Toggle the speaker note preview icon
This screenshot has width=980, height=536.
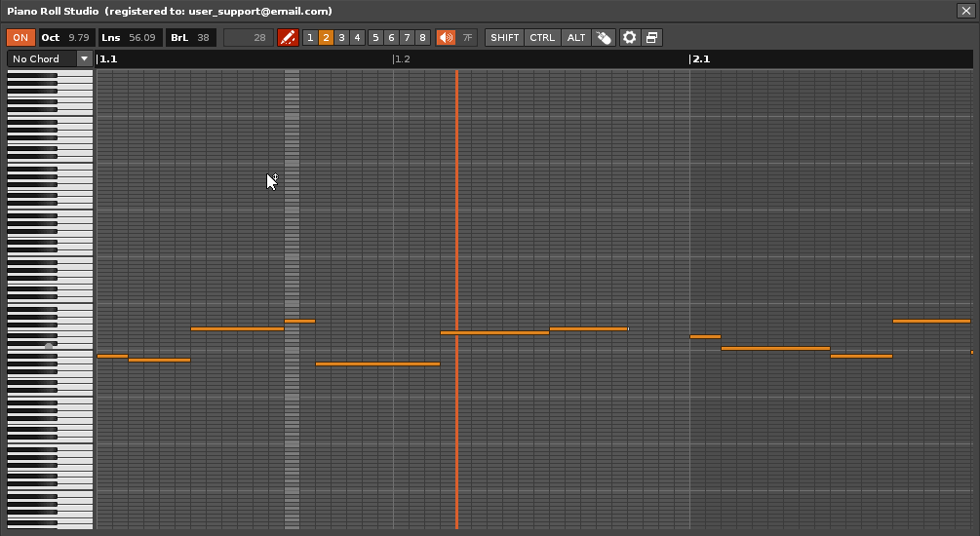tap(446, 37)
